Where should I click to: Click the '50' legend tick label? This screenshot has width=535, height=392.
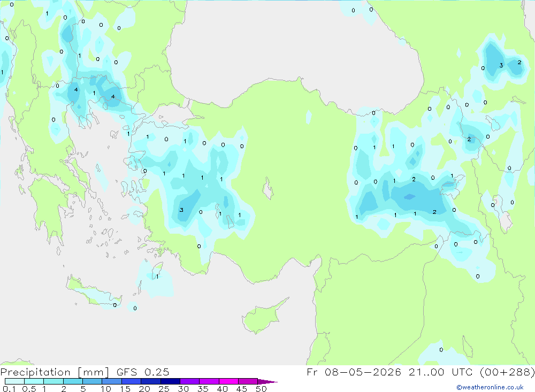(261, 389)
